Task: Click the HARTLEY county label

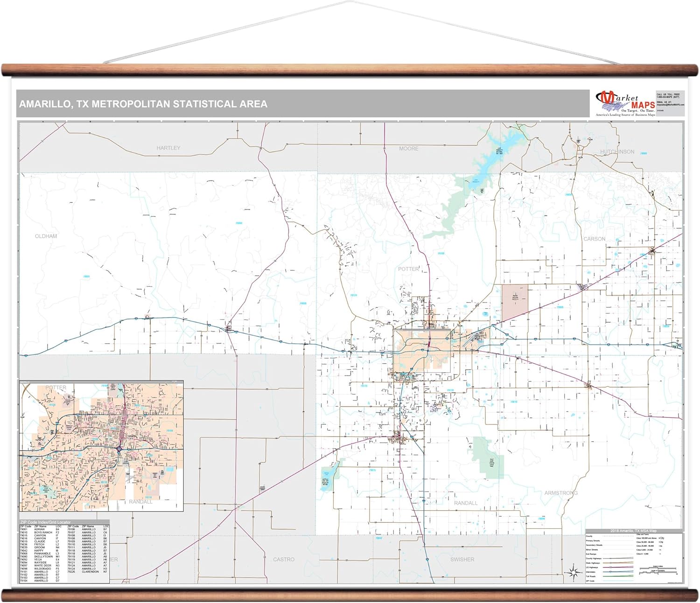Action: coord(168,148)
